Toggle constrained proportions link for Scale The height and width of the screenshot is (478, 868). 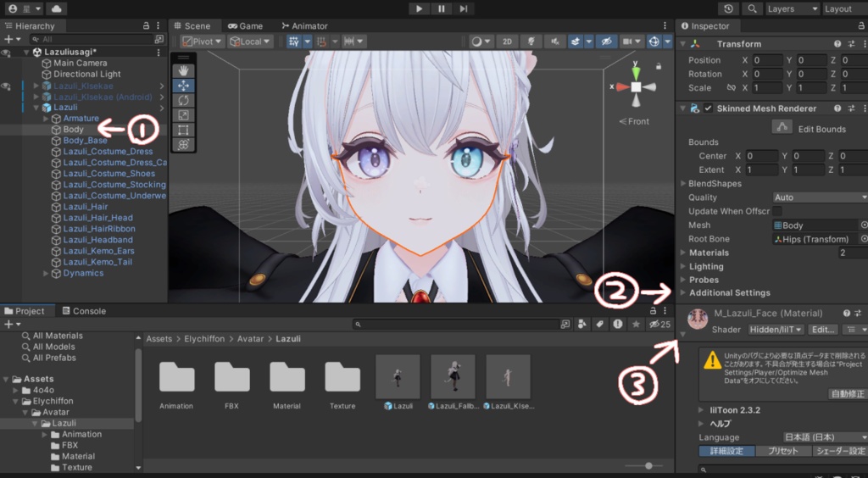point(732,88)
